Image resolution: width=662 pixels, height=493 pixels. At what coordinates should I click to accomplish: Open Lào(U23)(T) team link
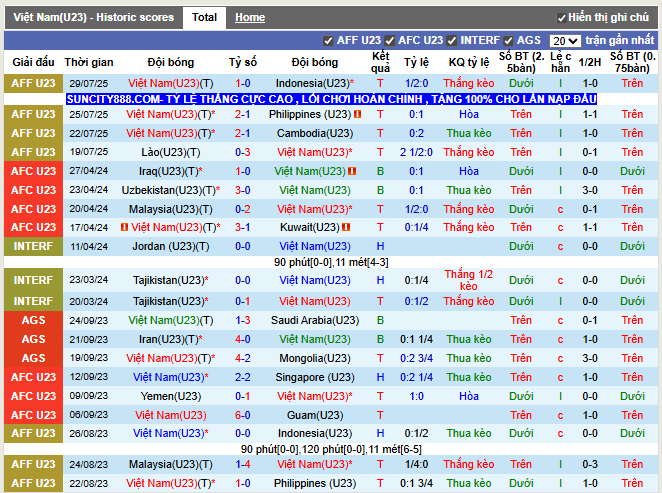(171, 152)
